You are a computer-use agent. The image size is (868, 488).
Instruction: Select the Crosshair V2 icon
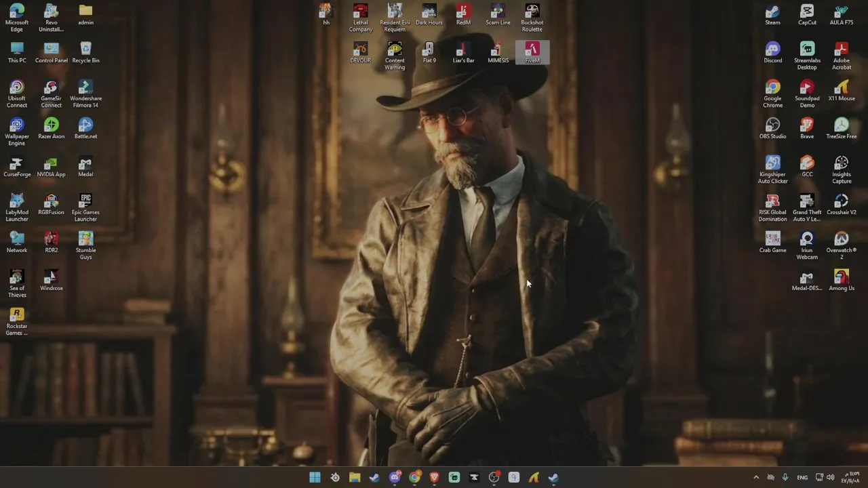(842, 204)
